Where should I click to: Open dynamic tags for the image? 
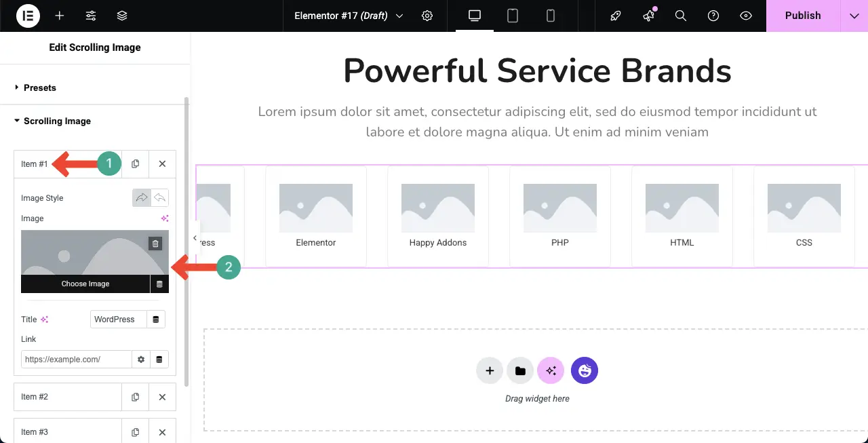click(x=159, y=284)
